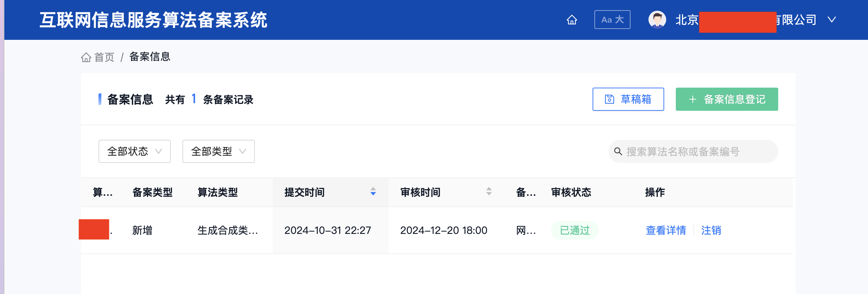The width and height of the screenshot is (868, 294).
Task: Click 注销 to cancel the filing
Action: 711,230
